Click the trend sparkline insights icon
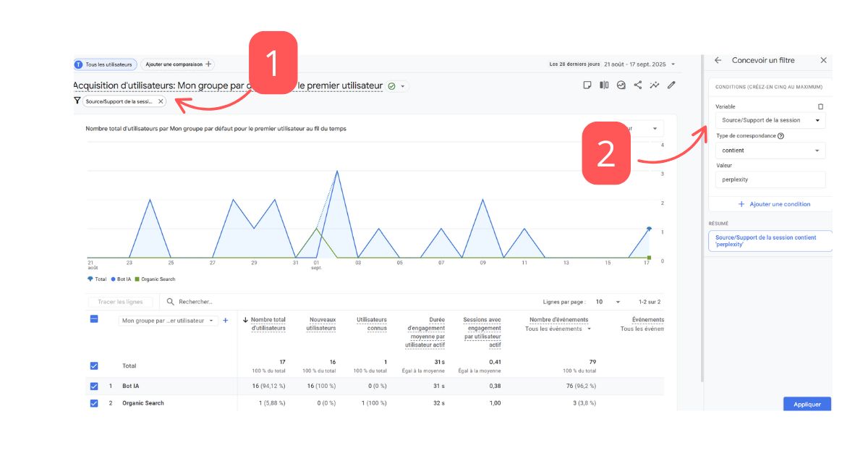 coord(655,85)
